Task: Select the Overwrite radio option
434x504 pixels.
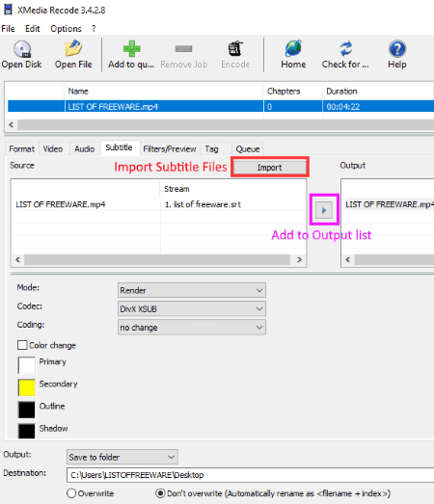Action: (71, 493)
